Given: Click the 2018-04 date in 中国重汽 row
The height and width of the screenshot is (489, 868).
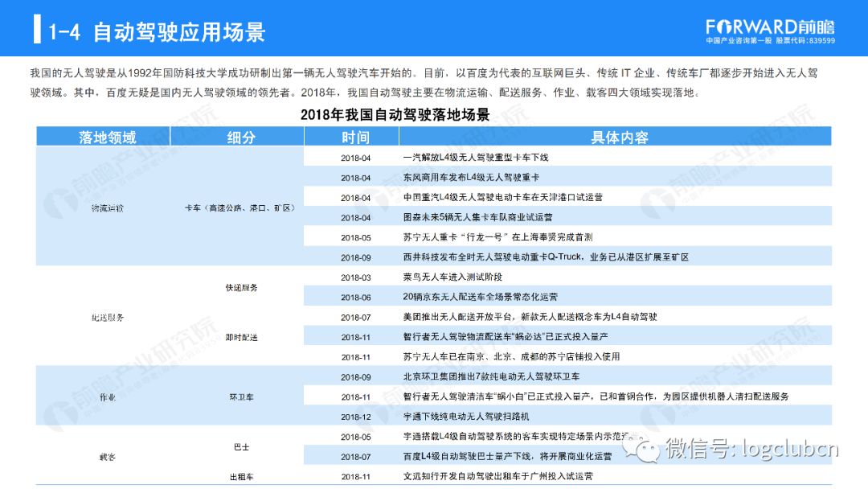Looking at the screenshot, I should (x=355, y=198).
